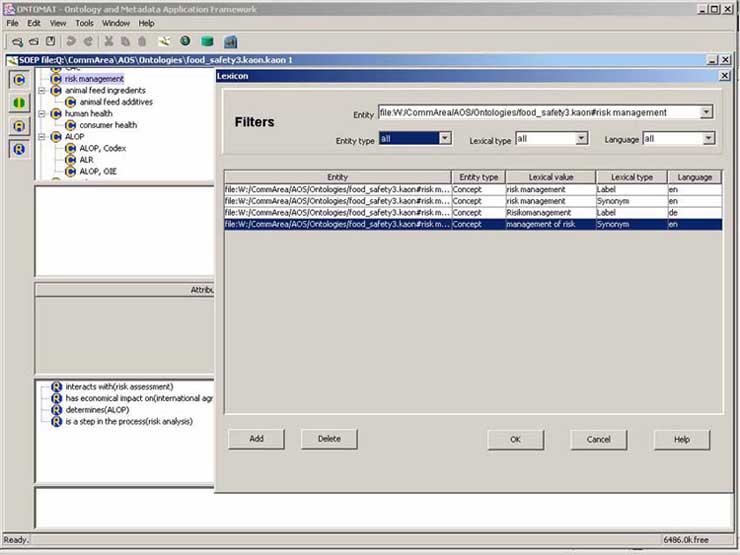Click the Concepts 'C' sidebar button
This screenshot has height=555, width=740.
18,79
